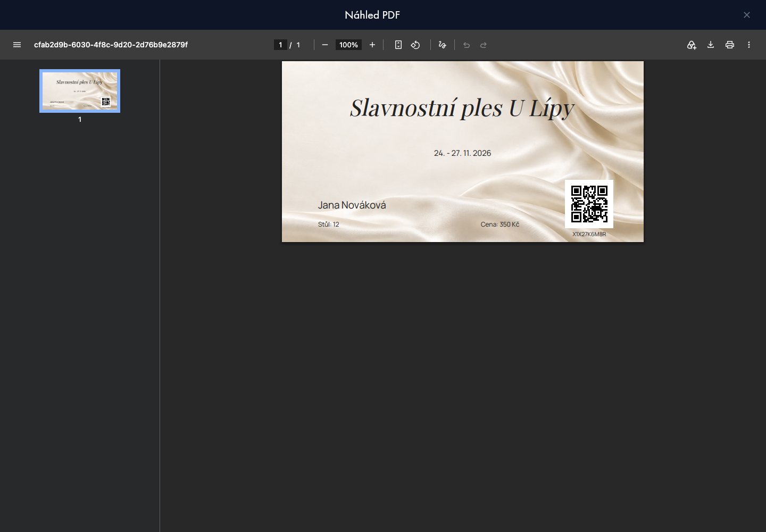This screenshot has width=766, height=532.
Task: Click the undo arrow icon
Action: [467, 45]
